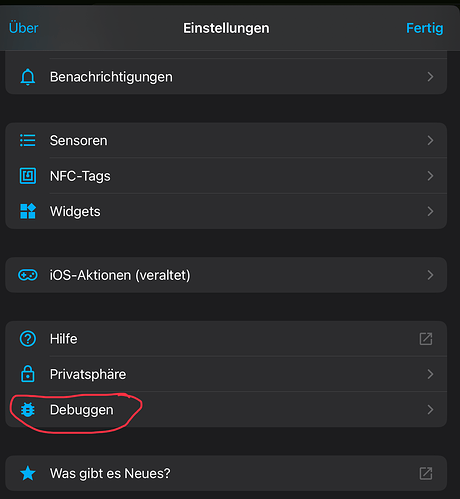
Task: Tap the Fertig button
Action: [424, 28]
